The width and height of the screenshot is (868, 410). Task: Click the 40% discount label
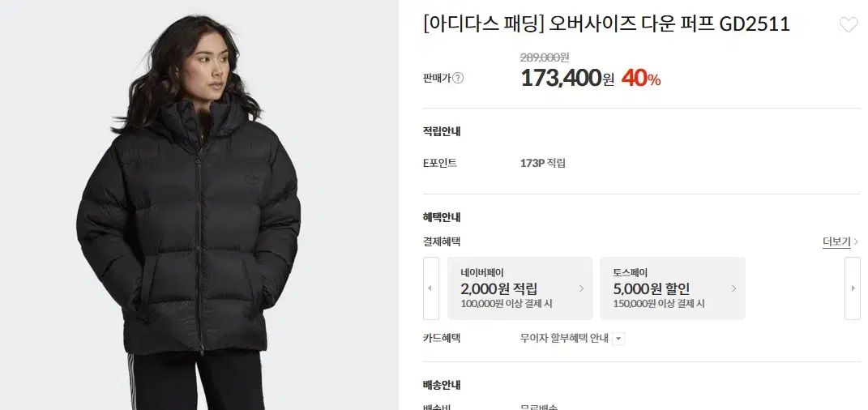coord(641,79)
